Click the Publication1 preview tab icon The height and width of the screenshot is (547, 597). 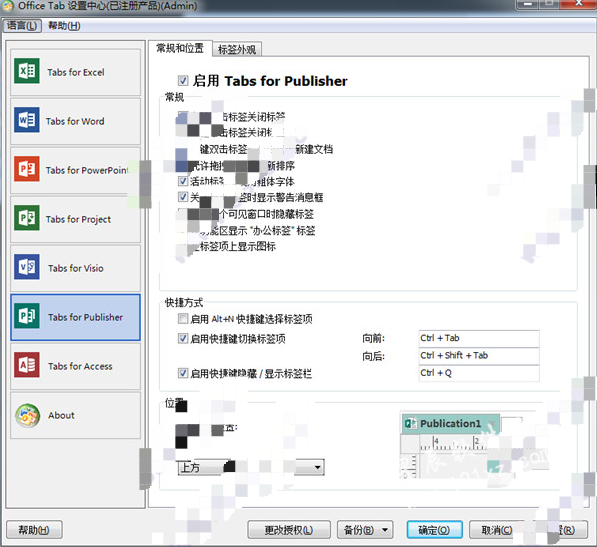(410, 423)
